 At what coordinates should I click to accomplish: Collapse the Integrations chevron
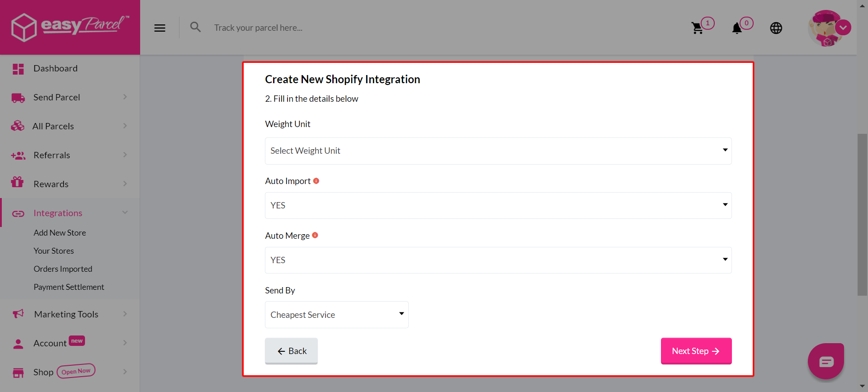click(x=125, y=213)
